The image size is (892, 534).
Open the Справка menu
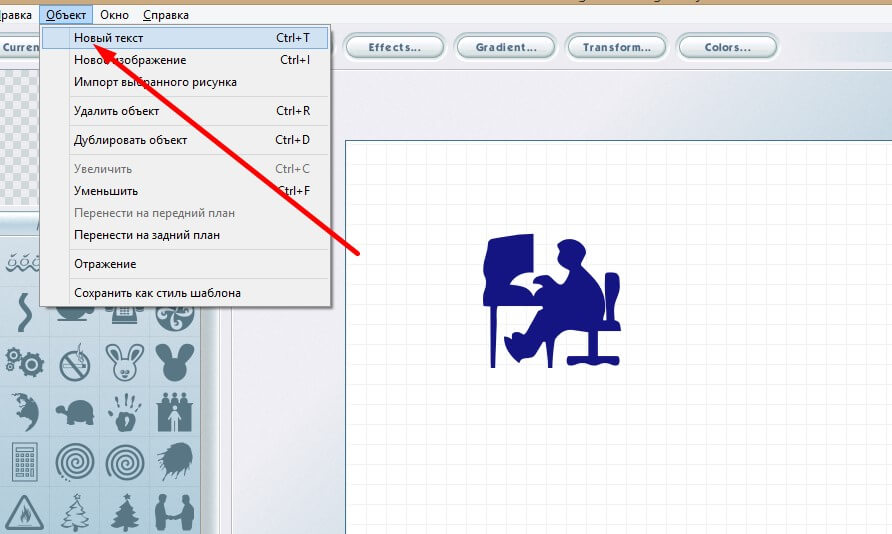coord(166,15)
